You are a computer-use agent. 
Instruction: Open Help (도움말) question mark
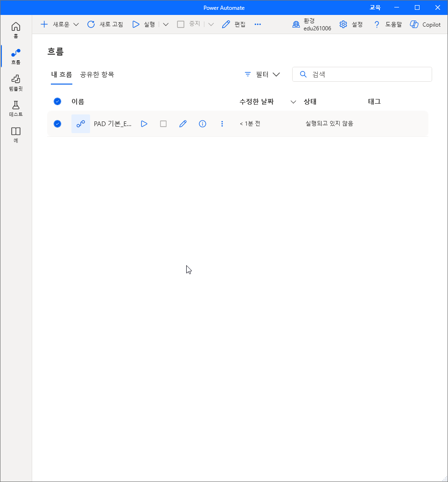[387, 24]
